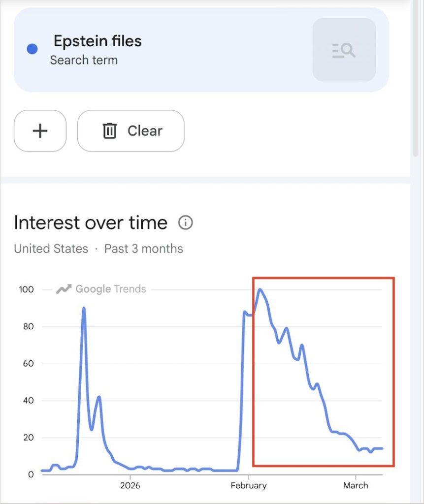Viewport: 424px width, 504px height.
Task: Expand the Search term type label
Action: [x=84, y=60]
